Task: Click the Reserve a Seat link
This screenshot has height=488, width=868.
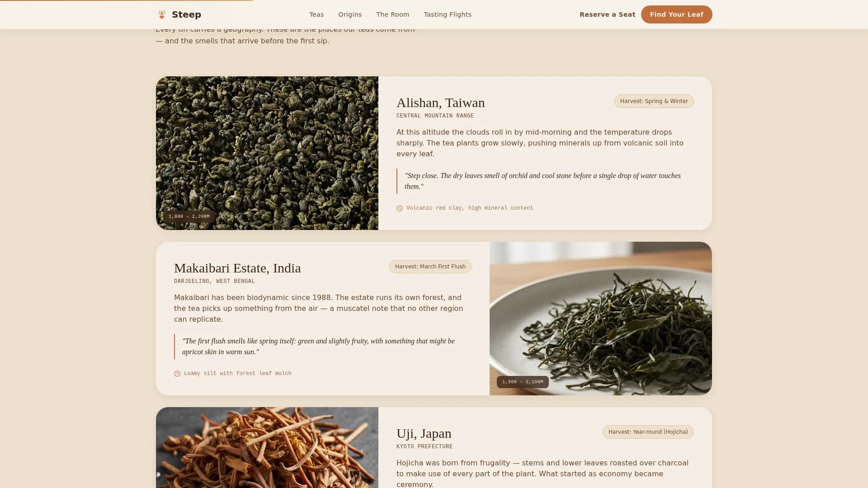Action: 607,14
